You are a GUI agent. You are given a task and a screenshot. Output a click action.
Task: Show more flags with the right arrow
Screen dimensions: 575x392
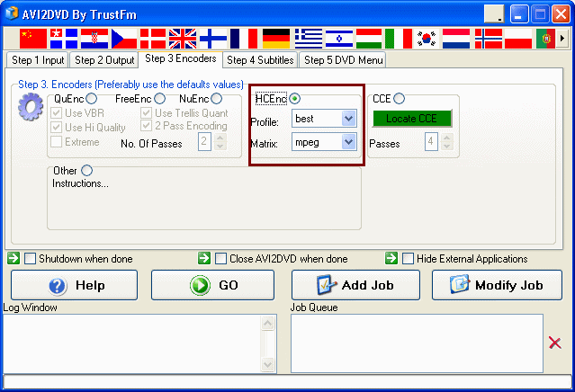tap(562, 38)
